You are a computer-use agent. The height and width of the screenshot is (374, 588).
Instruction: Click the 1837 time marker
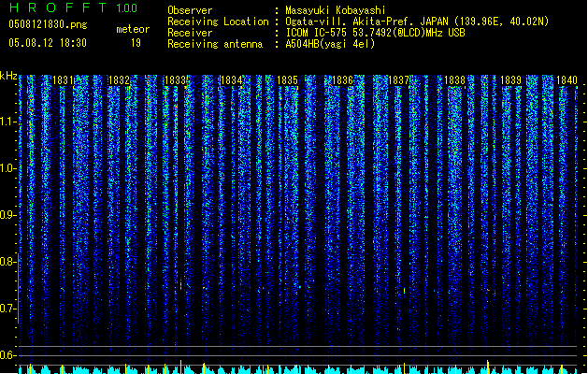pos(398,80)
